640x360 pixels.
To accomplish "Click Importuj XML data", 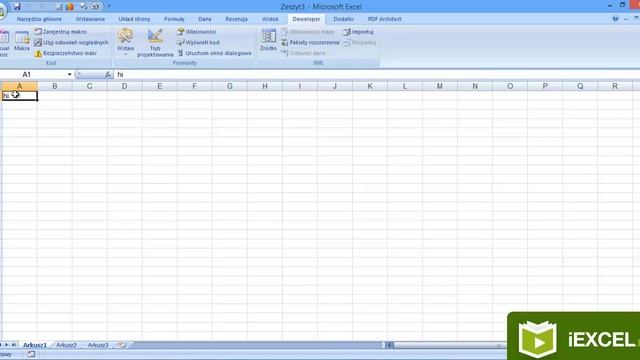I will click(358, 31).
